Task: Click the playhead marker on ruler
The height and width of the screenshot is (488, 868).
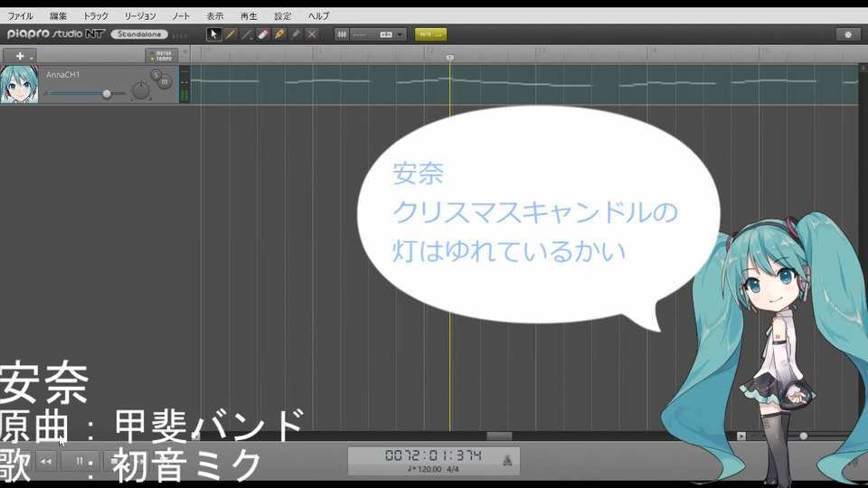Action: click(450, 58)
